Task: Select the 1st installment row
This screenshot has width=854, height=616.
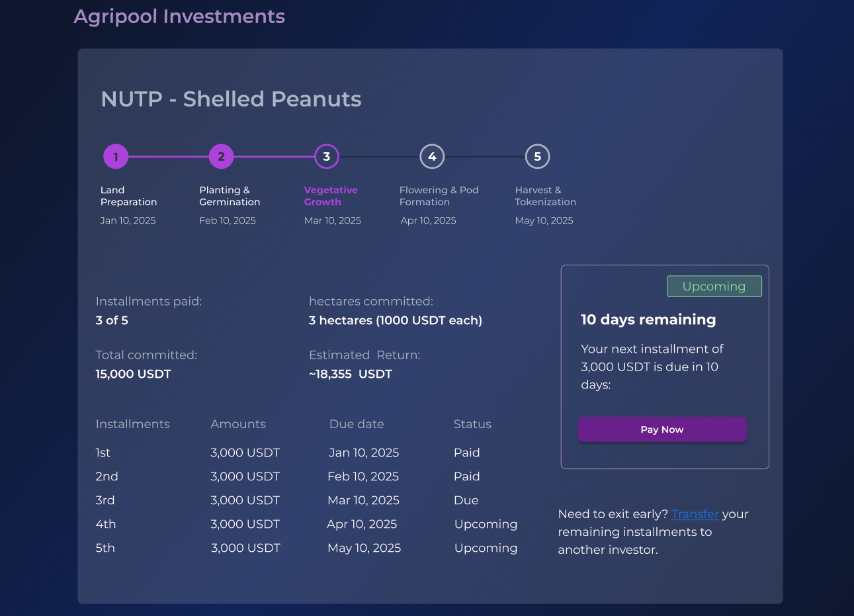Action: coord(103,453)
